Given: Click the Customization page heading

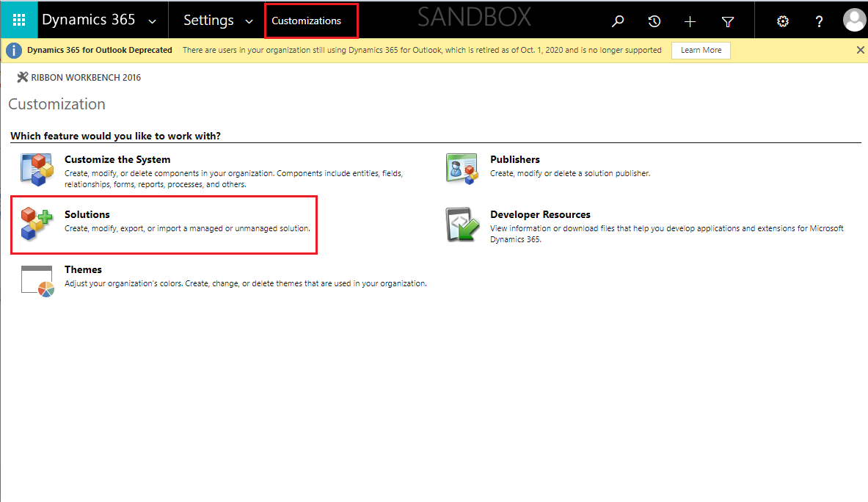Looking at the screenshot, I should click(56, 104).
